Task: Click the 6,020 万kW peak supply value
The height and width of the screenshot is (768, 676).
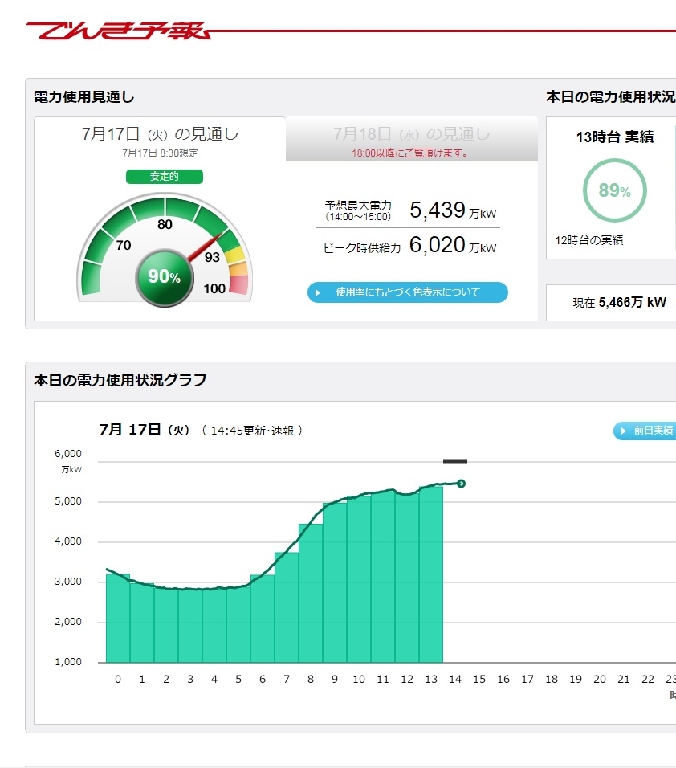Action: (453, 245)
